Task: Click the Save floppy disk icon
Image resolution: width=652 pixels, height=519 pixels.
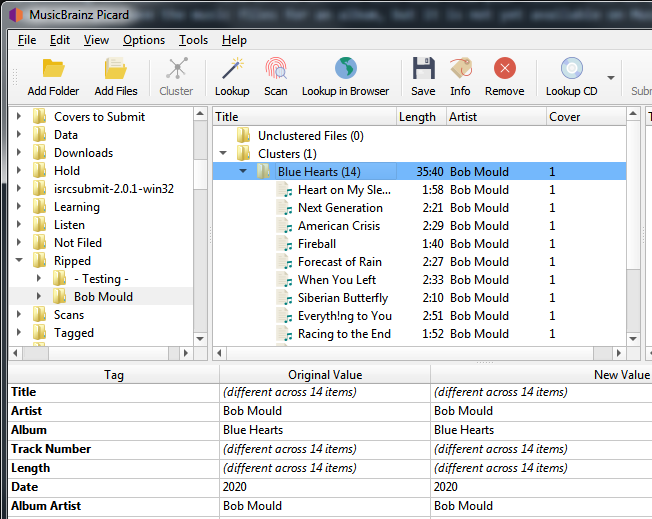Action: coord(423,69)
